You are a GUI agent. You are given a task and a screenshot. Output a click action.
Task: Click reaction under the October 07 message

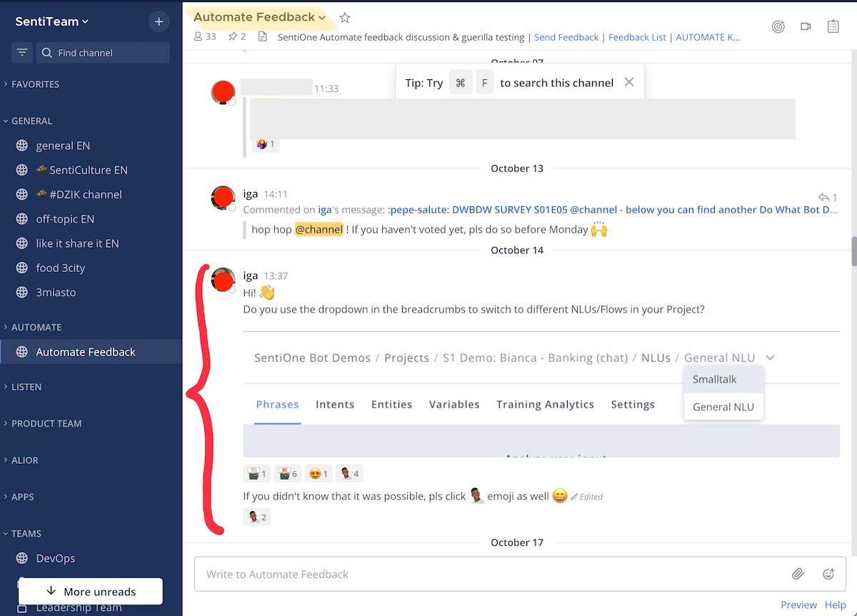tap(265, 144)
